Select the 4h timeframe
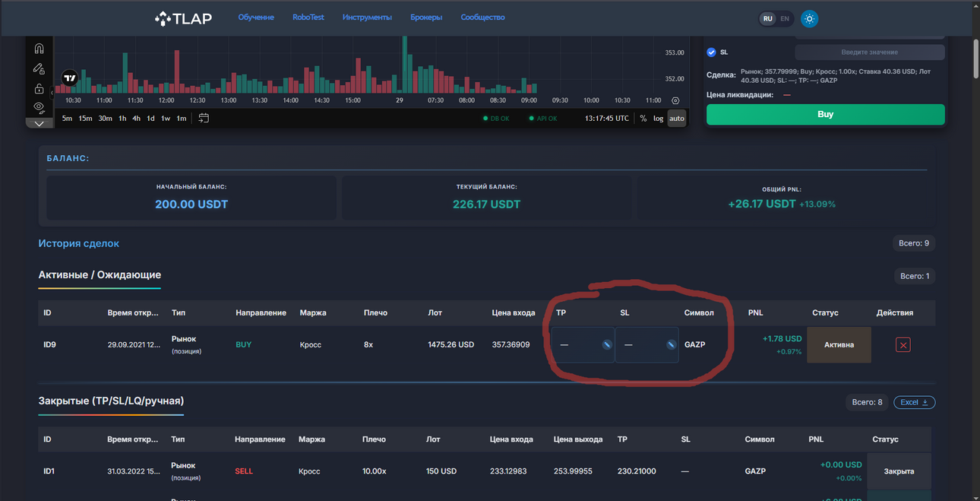 [136, 118]
